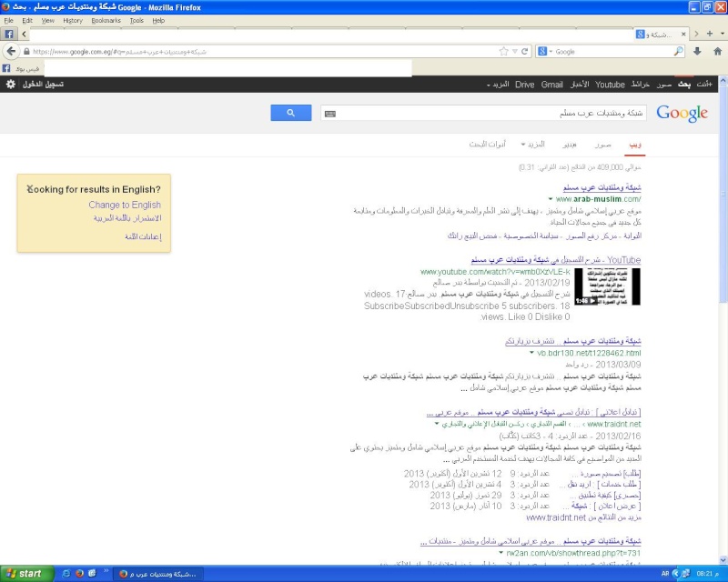Open options arrow beside rw2an.com URL
This screenshot has width=728, height=582.
[x=501, y=553]
